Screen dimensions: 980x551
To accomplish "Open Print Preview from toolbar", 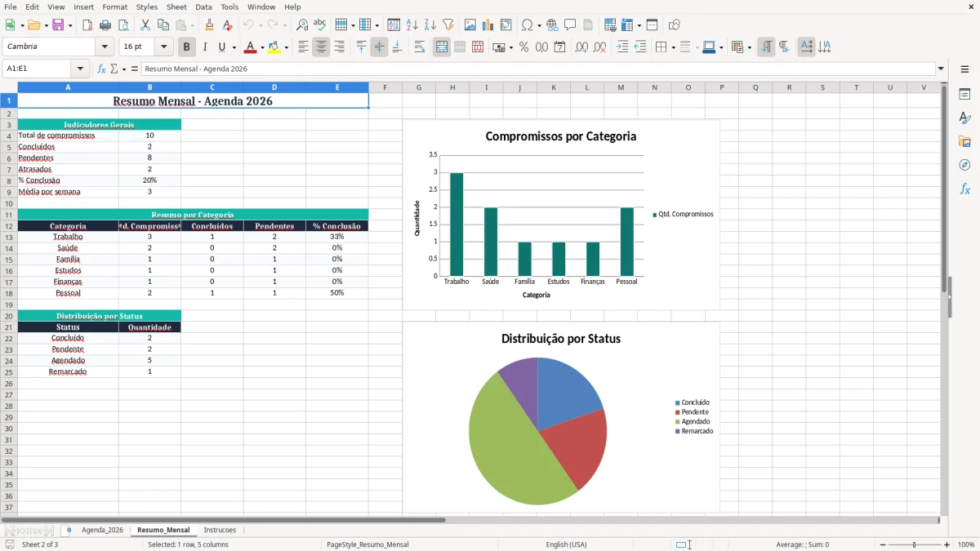I will pyautogui.click(x=122, y=25).
